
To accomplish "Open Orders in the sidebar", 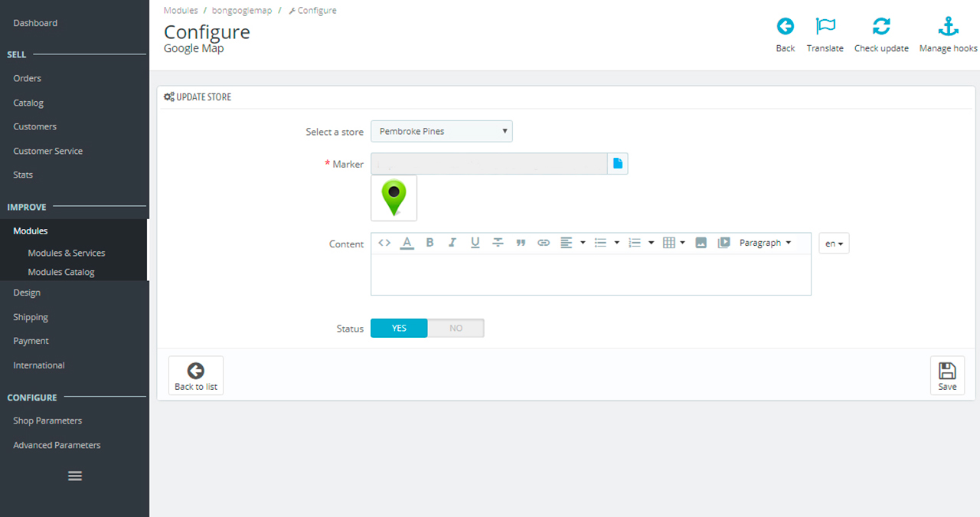I will 28,78.
